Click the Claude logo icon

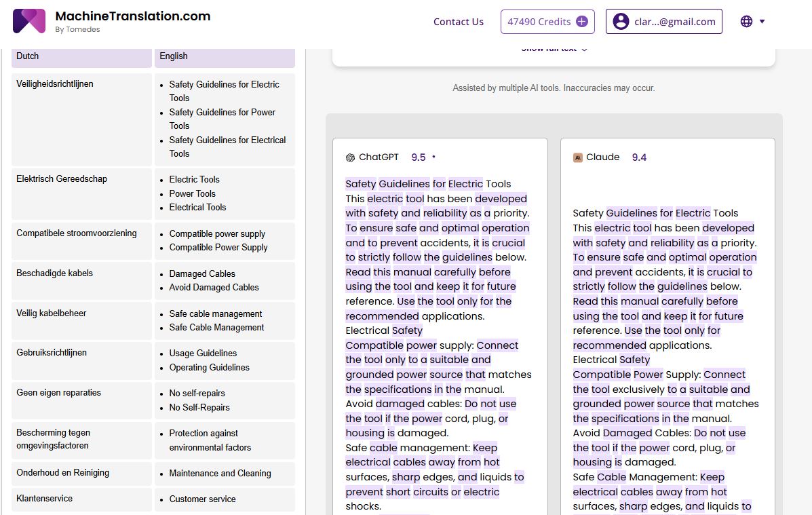[x=578, y=157]
